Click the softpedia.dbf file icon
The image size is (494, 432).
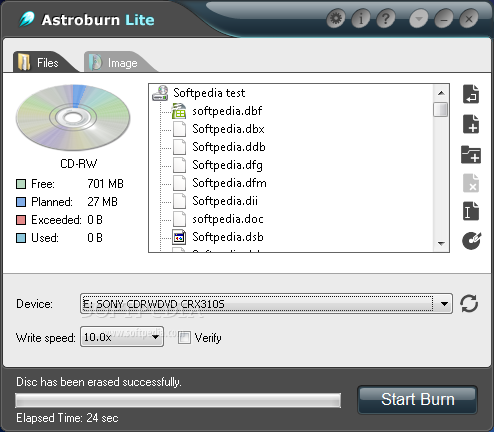179,111
